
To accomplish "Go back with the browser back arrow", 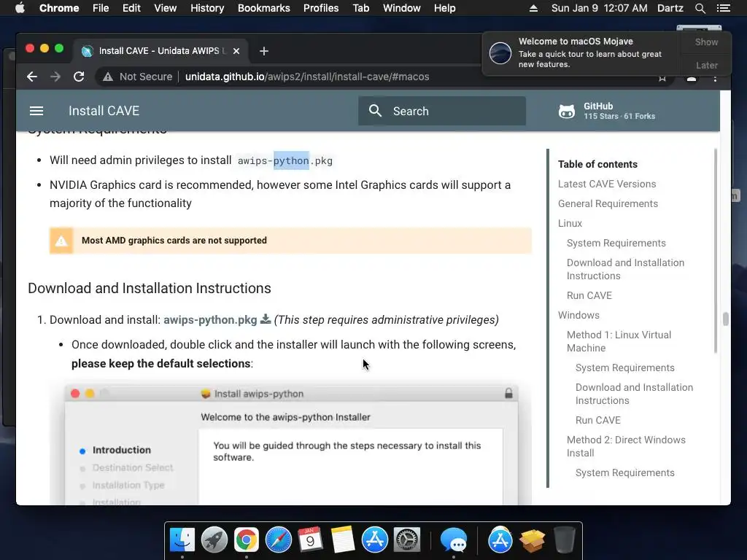I will pyautogui.click(x=32, y=77).
